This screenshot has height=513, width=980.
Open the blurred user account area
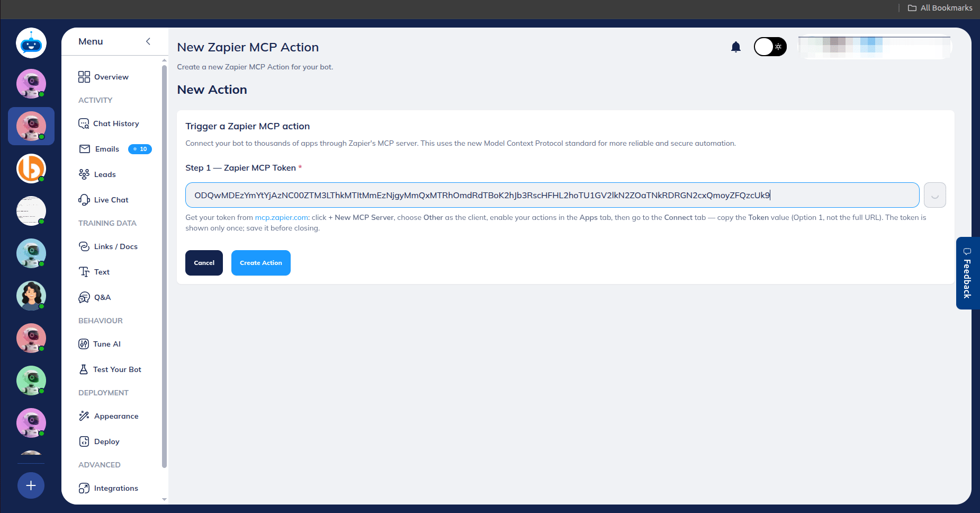pyautogui.click(x=874, y=47)
